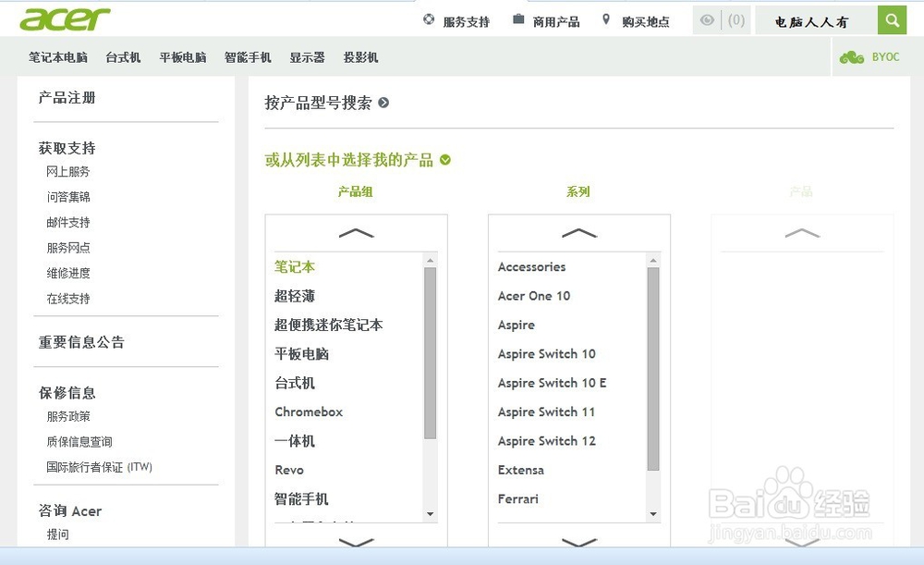Open 产品注册 in sidebar
924x565 pixels.
(67, 97)
